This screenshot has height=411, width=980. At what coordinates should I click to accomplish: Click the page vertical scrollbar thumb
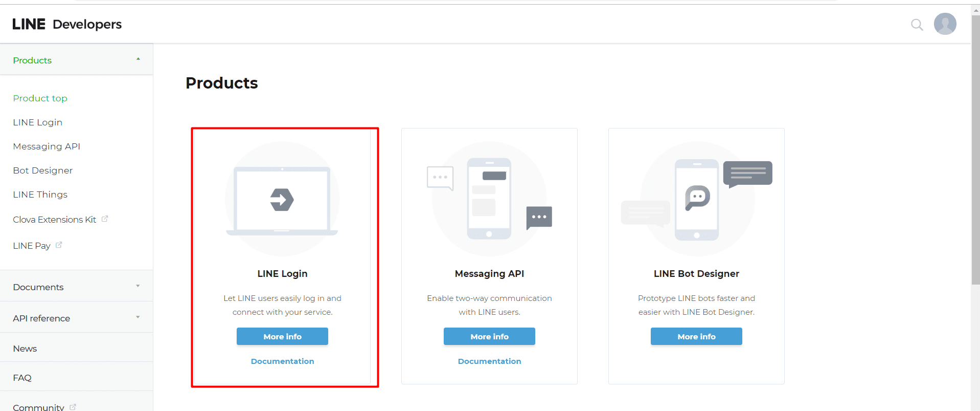point(975,150)
